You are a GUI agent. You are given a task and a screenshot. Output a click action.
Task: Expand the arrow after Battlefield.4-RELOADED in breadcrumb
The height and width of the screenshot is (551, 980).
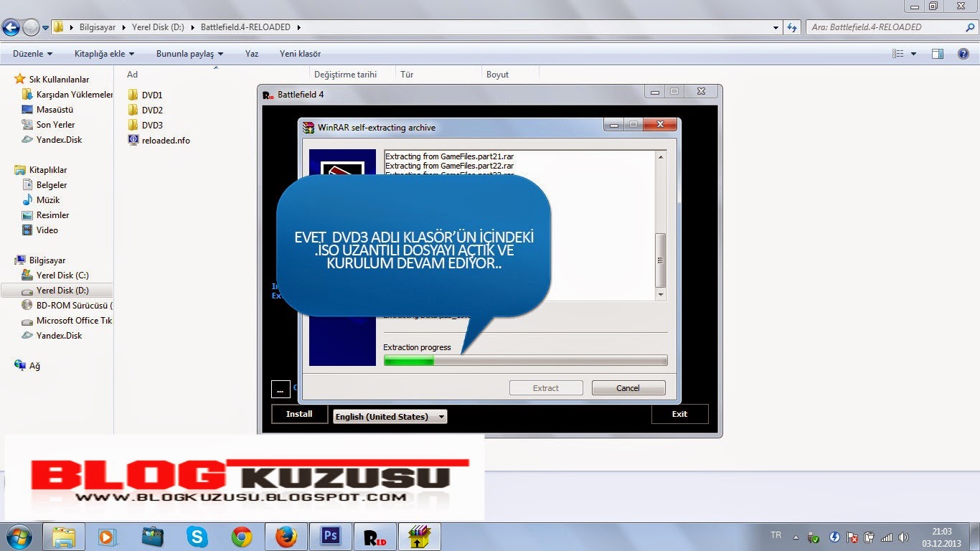click(x=298, y=27)
